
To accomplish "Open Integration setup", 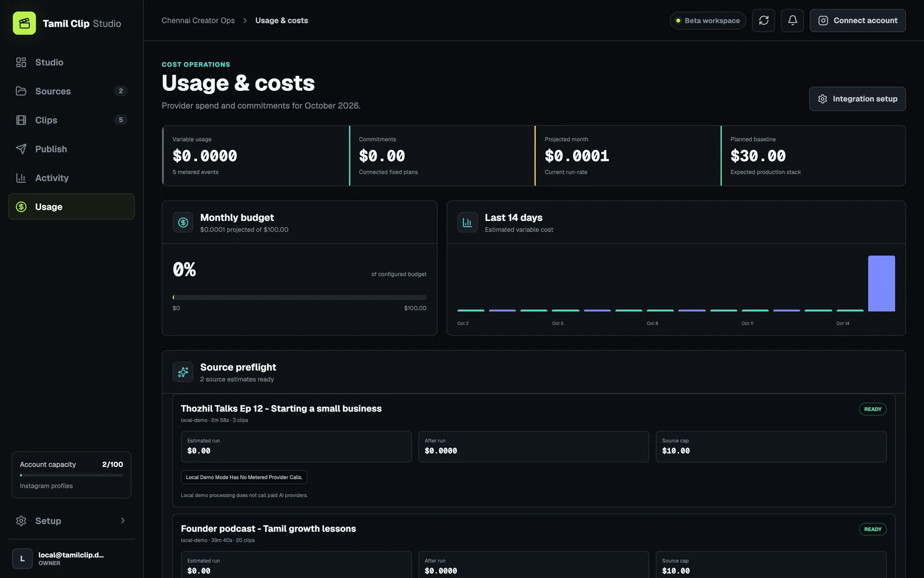I will (857, 99).
